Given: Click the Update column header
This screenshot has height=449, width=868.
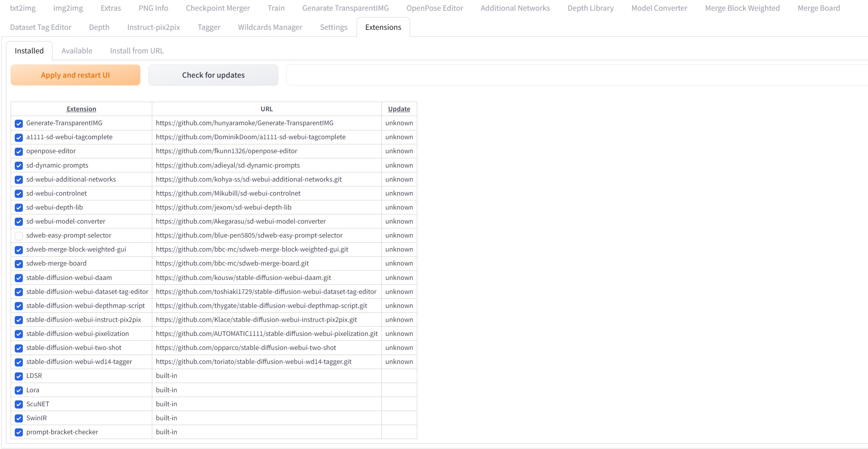Looking at the screenshot, I should (399, 109).
